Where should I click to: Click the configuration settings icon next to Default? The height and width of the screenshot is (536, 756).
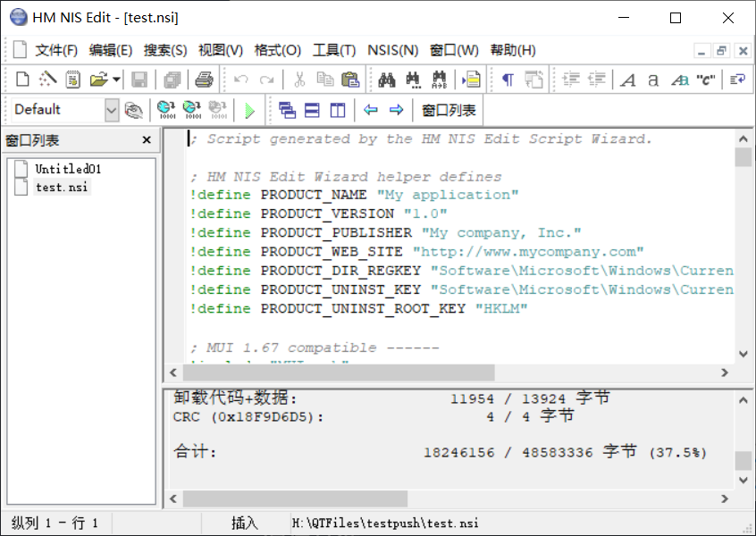pyautogui.click(x=133, y=111)
